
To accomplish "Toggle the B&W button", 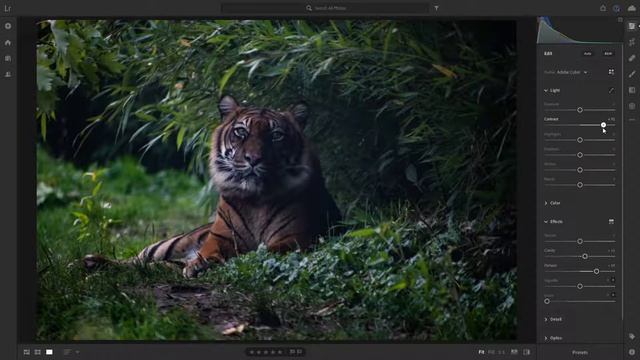I will click(608, 53).
